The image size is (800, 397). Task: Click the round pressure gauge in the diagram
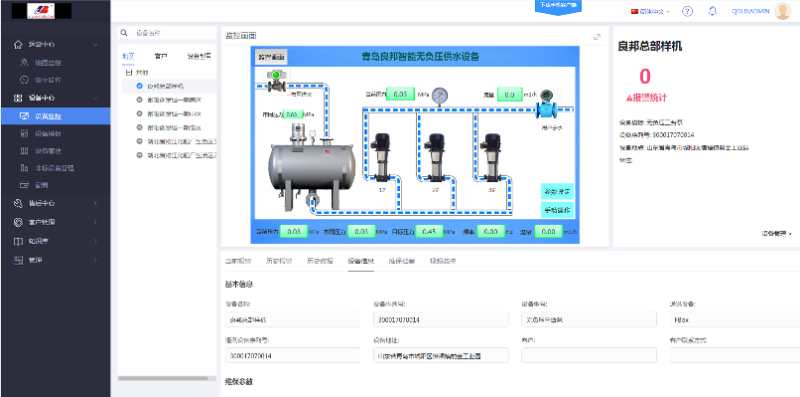click(439, 95)
